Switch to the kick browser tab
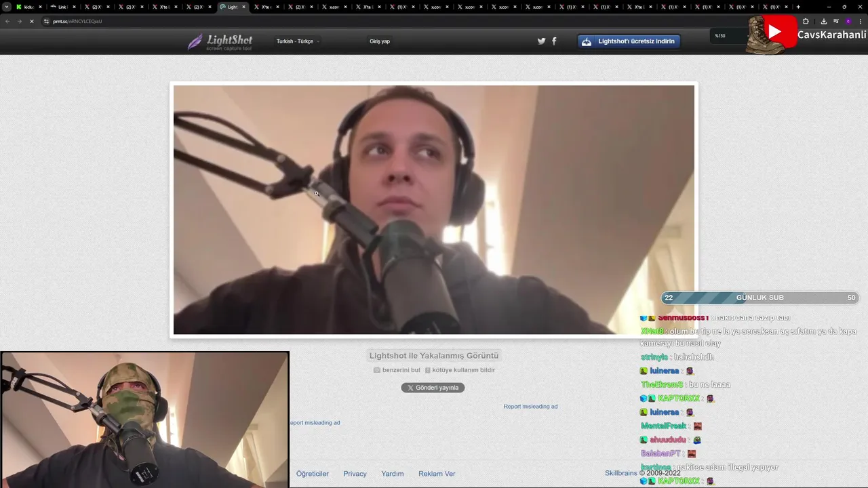The height and width of the screenshot is (488, 868). tap(28, 7)
